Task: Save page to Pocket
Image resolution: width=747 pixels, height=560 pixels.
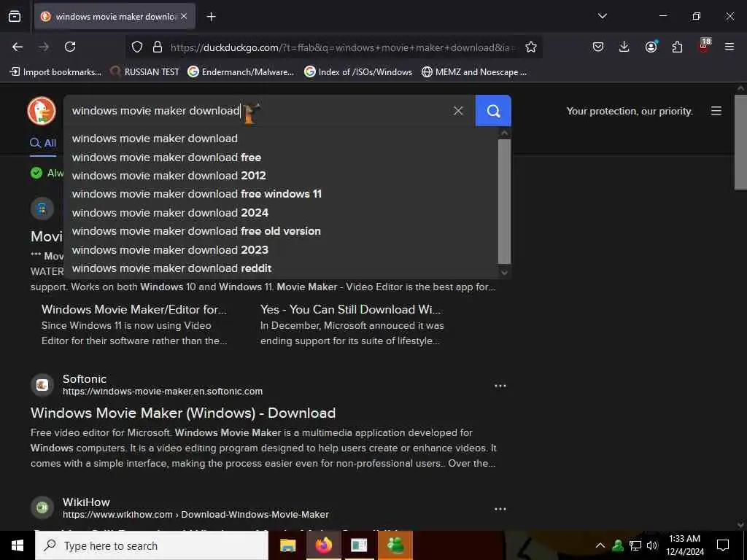Action: click(598, 47)
